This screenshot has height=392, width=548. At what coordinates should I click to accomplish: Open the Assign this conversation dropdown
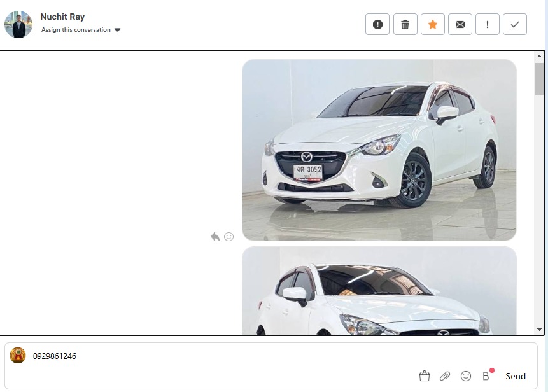coord(76,30)
